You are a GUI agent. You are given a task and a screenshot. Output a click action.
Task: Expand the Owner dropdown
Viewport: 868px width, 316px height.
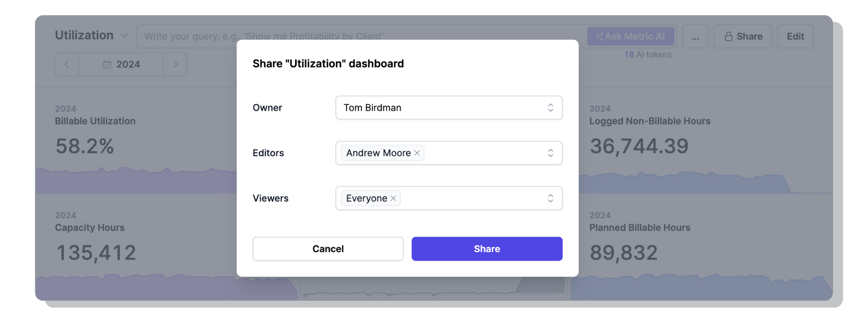pos(550,107)
